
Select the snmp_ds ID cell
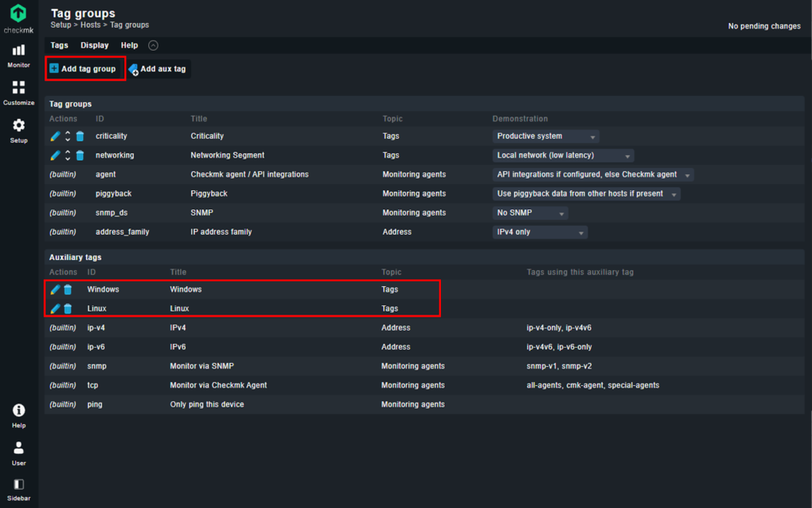click(111, 212)
